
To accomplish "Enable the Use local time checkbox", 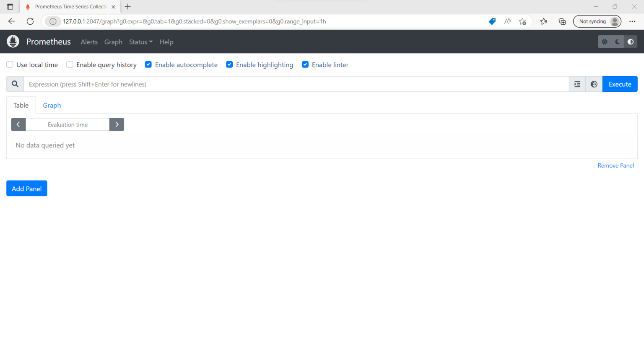I will pyautogui.click(x=10, y=65).
